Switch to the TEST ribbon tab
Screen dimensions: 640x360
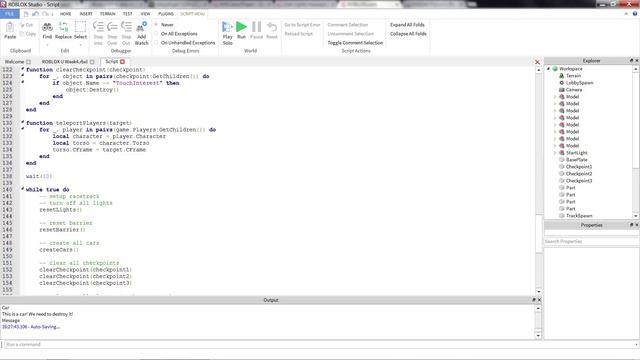(128, 14)
